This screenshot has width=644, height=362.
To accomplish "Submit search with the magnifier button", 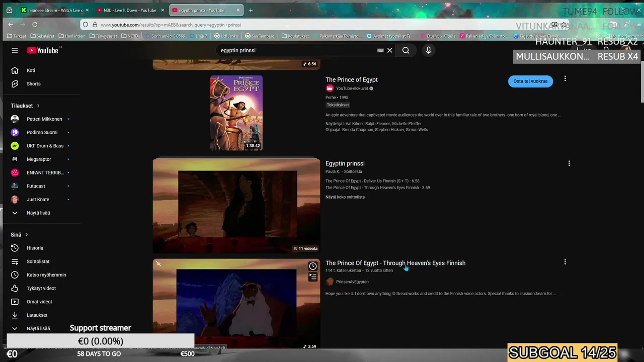I will click(x=406, y=50).
